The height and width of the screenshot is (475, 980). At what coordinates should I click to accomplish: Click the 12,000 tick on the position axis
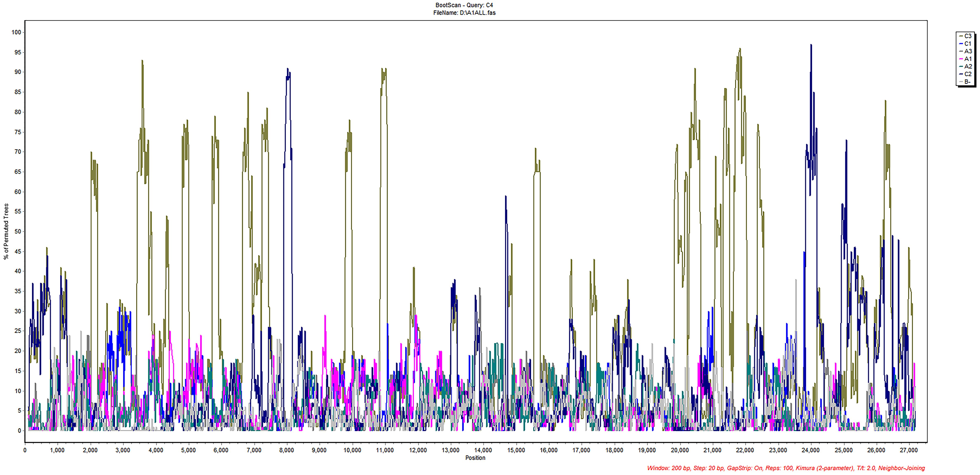click(x=418, y=450)
